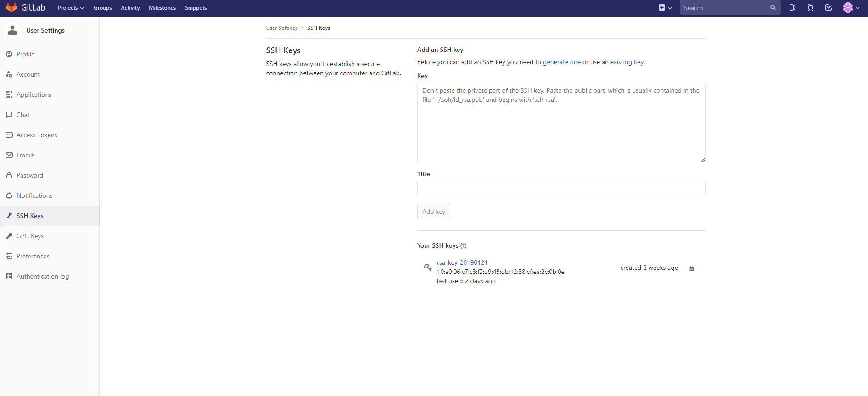The image size is (868, 396).
Task: Click User Settings sidebar header
Action: 45,30
